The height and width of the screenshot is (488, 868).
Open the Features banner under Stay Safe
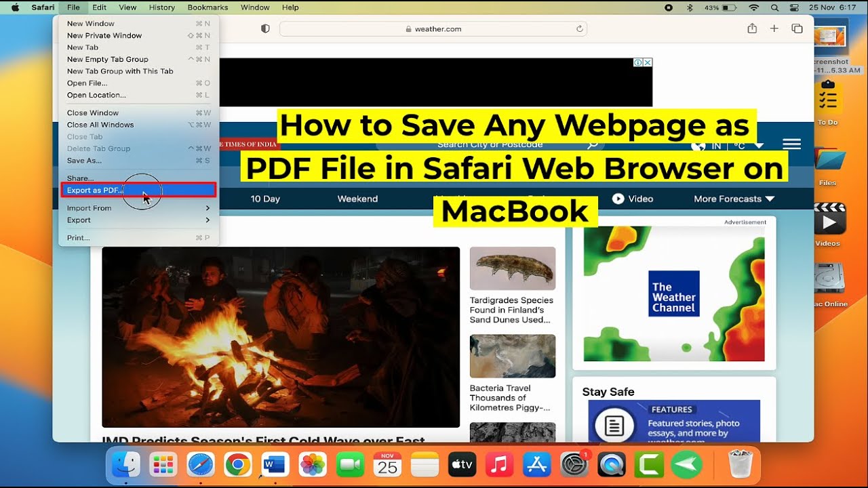(x=674, y=422)
